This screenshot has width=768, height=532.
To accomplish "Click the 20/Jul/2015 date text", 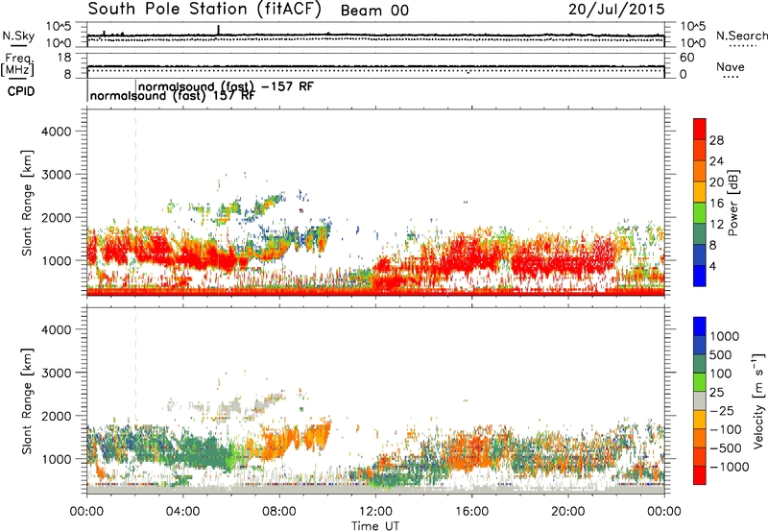I will (x=616, y=10).
